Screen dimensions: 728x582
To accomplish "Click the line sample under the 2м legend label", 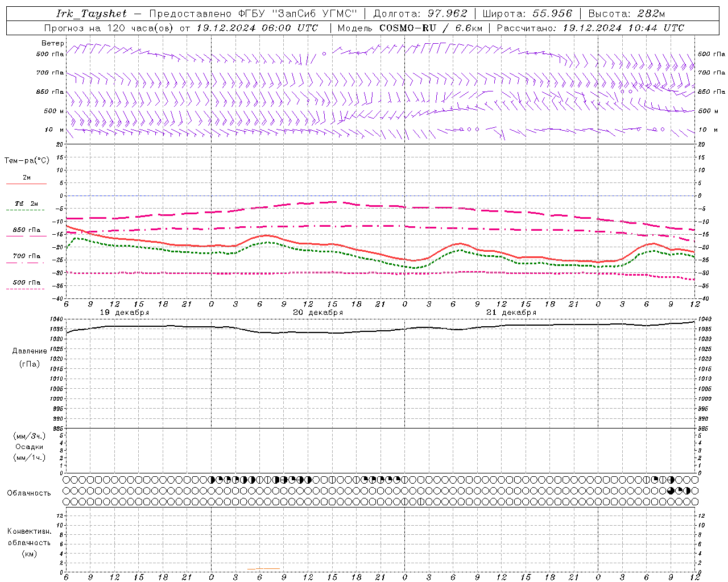I will pyautogui.click(x=26, y=184).
